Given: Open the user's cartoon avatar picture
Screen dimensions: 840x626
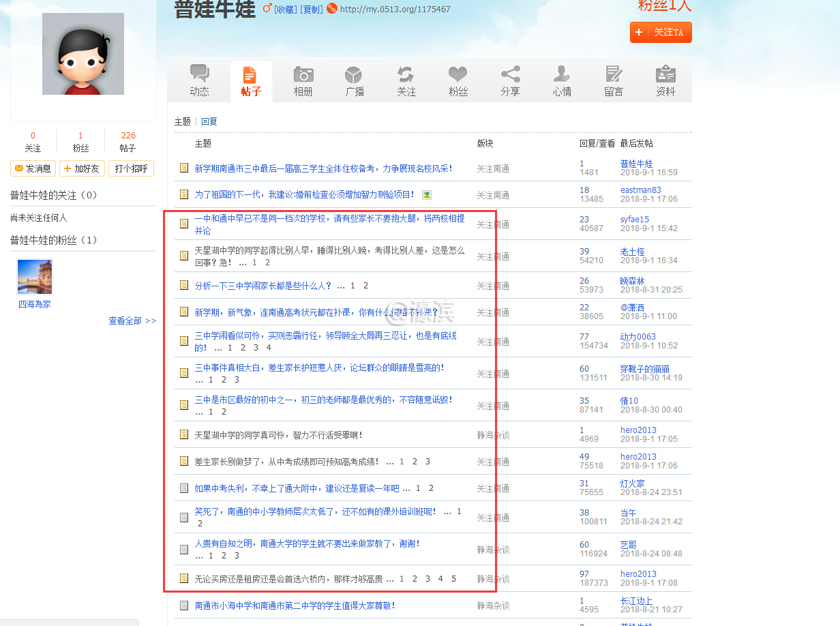Looking at the screenshot, I should [x=83, y=54].
